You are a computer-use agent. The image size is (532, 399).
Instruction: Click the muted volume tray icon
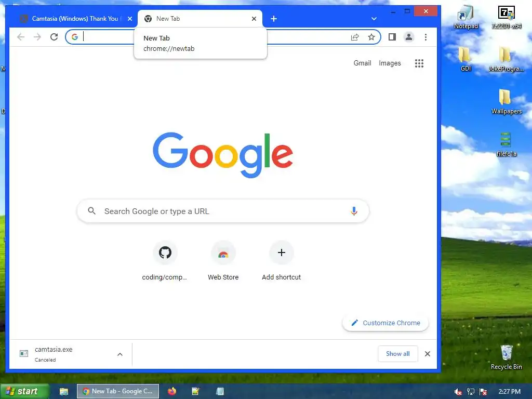458,392
